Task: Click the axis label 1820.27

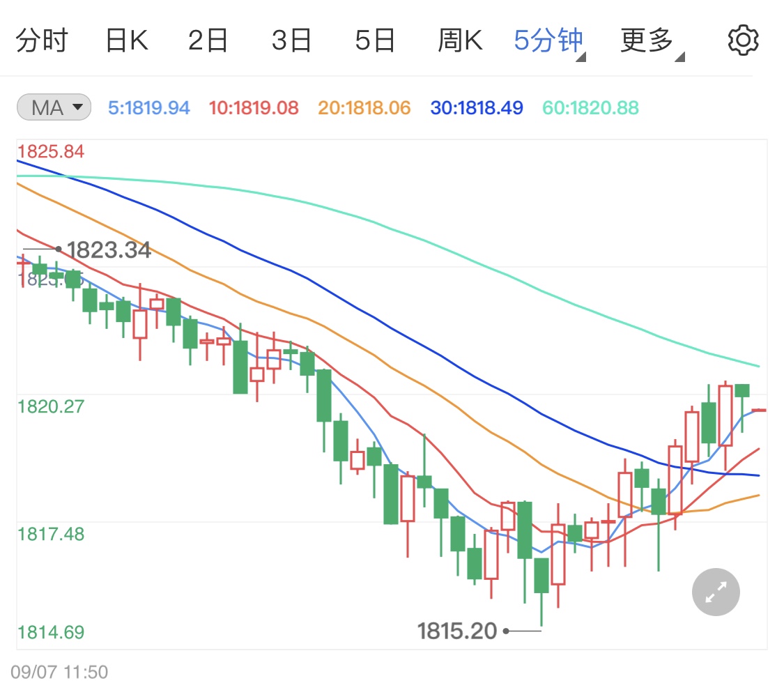Action: 50,406
